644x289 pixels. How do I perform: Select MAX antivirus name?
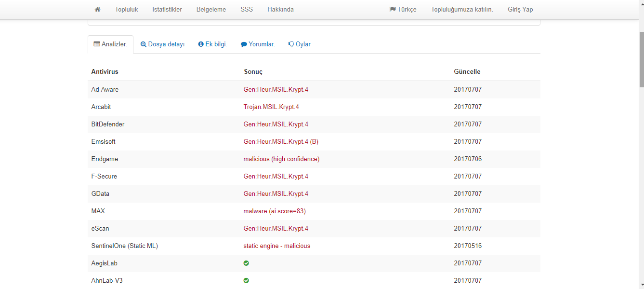coord(98,211)
